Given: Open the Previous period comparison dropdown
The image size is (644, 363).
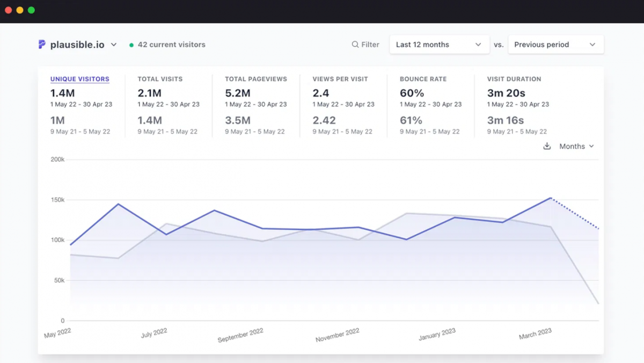Looking at the screenshot, I should (x=555, y=45).
